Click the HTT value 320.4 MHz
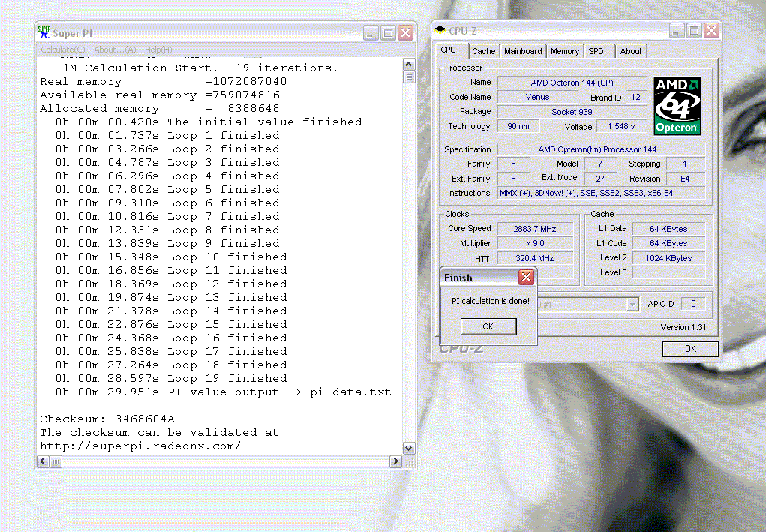Screen dimensions: 766x532 [535, 258]
